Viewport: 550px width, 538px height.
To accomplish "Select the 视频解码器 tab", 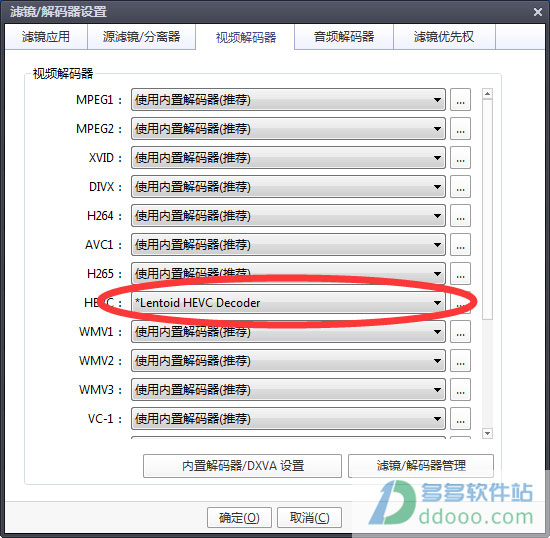I will click(x=245, y=37).
